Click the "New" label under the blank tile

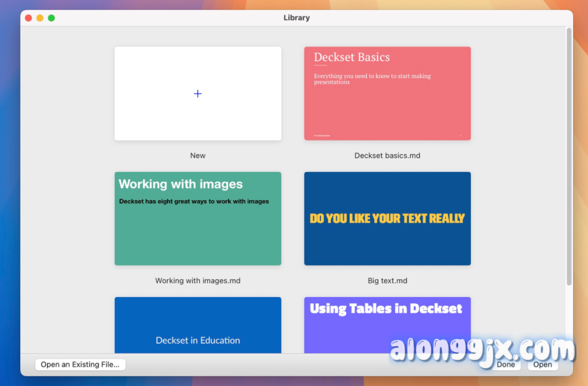point(198,155)
